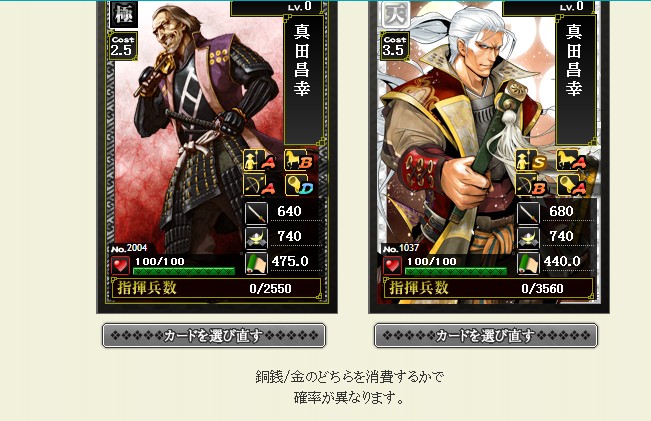
Task: Reselect the right card with カードを選び直す
Action: point(486,335)
